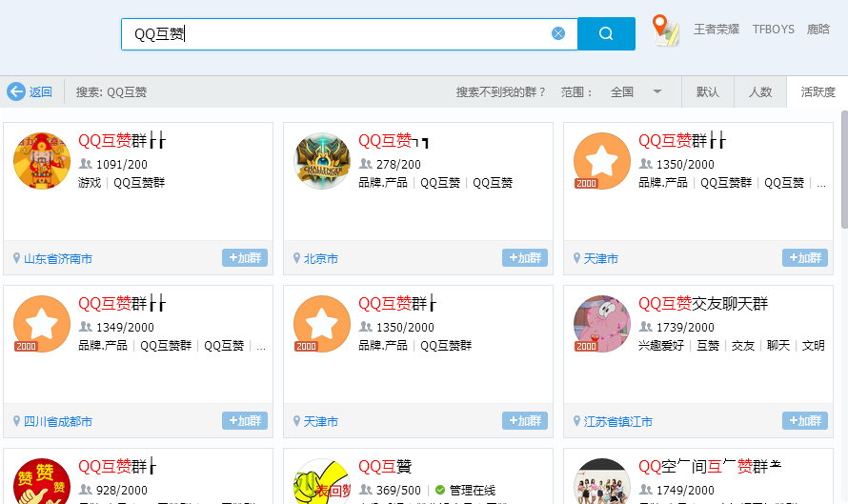Screen dimensions: 848x504
Task: Click inside the QQ互赞 search field
Action: tap(343, 34)
